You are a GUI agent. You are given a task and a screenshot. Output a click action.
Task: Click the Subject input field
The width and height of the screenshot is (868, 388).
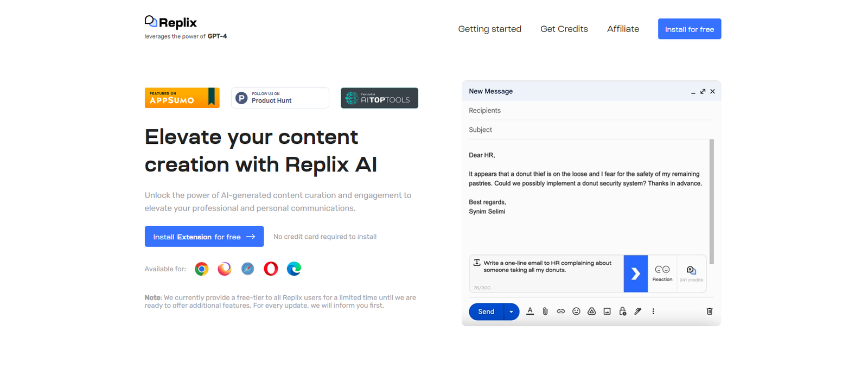click(589, 130)
